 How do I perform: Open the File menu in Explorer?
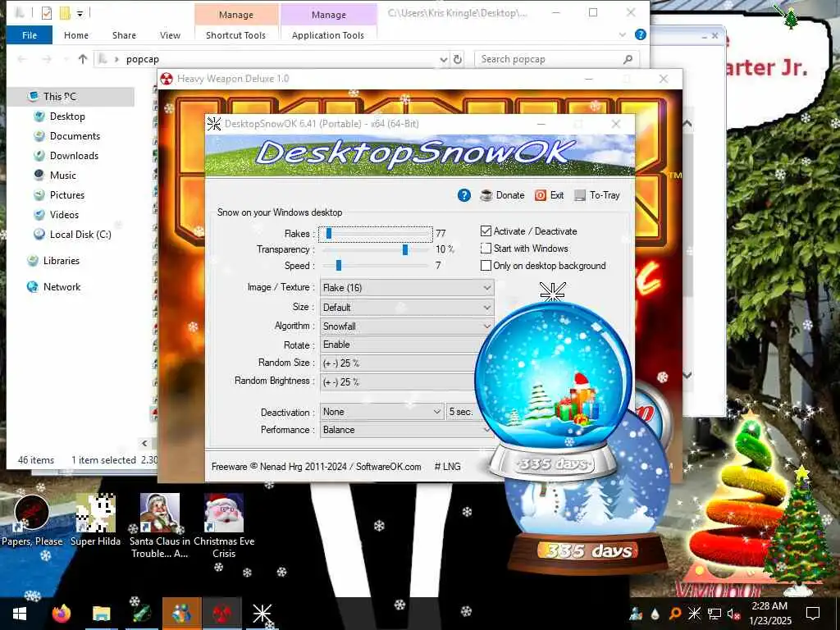point(30,34)
